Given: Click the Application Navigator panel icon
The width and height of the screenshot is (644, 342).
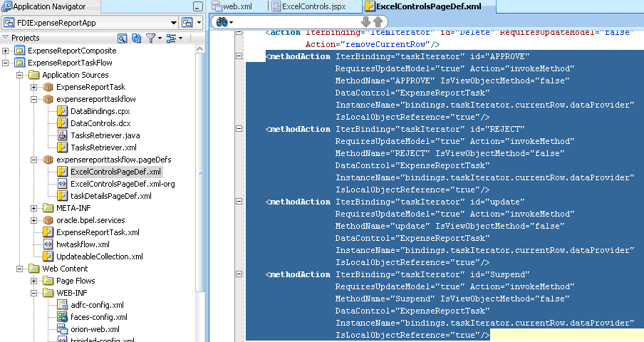Looking at the screenshot, I should click(x=6, y=6).
